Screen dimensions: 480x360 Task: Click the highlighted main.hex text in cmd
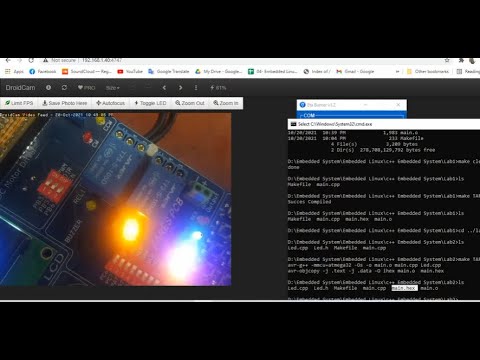tap(404, 288)
